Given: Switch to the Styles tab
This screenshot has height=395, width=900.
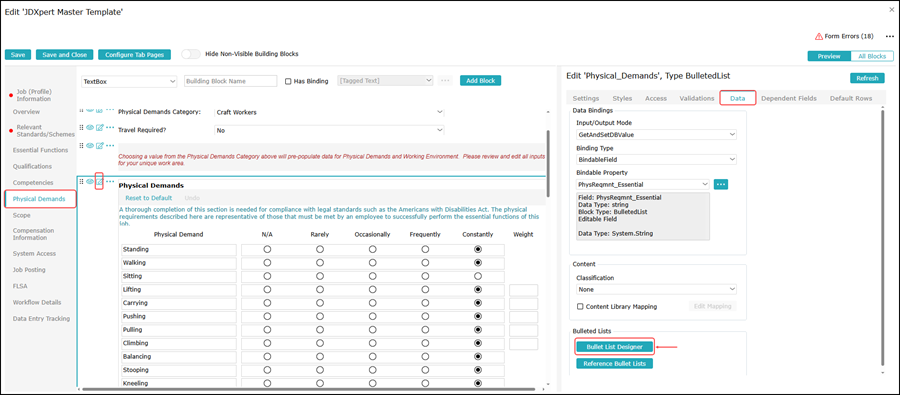Looking at the screenshot, I should (x=622, y=98).
